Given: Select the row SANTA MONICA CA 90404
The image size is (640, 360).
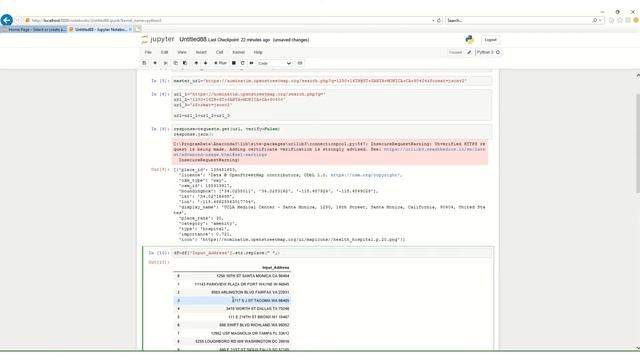Looking at the screenshot, I should 232,276.
